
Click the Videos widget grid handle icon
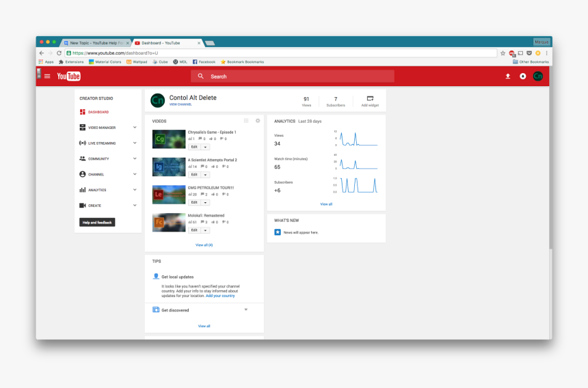(246, 121)
